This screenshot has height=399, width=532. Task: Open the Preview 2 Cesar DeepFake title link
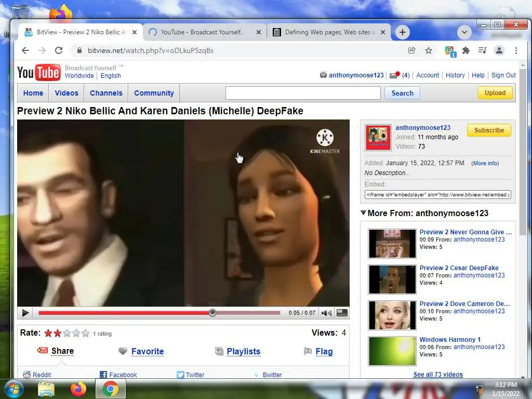tap(459, 268)
